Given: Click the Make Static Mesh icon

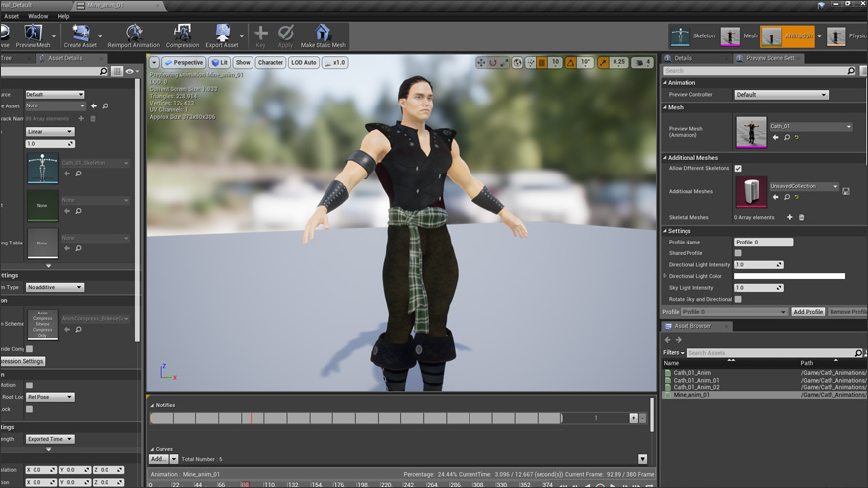Looking at the screenshot, I should pos(324,34).
